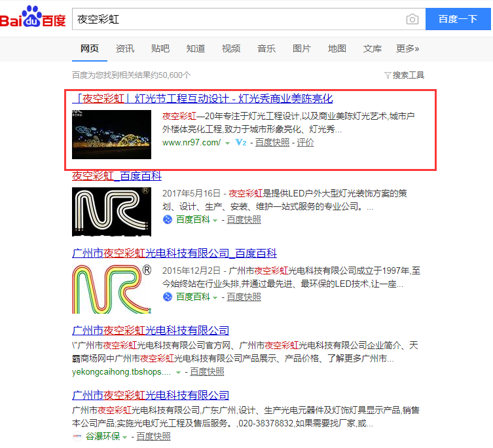Click the 谷瀑环保 site favicon
This screenshot has height=448, width=493.
77,436
